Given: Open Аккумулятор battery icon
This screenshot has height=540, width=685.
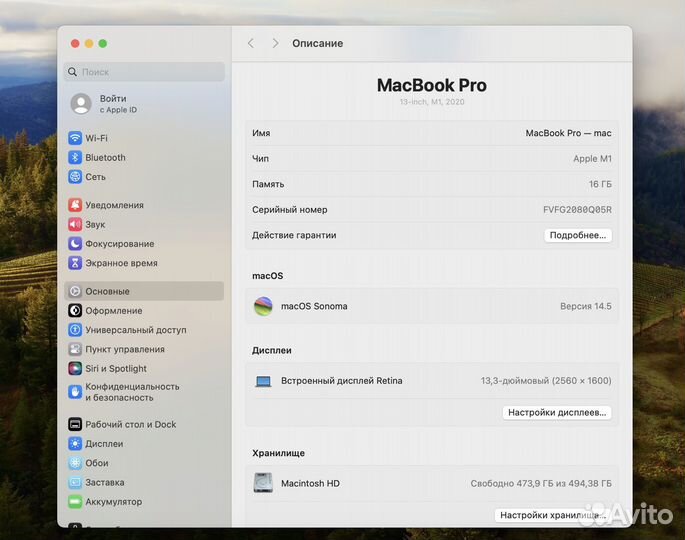Looking at the screenshot, I should click(75, 502).
